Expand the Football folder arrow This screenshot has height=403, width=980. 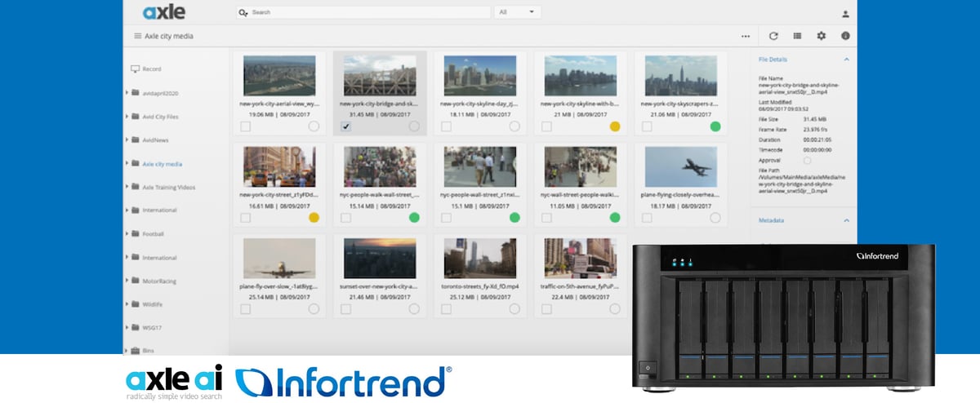(127, 233)
